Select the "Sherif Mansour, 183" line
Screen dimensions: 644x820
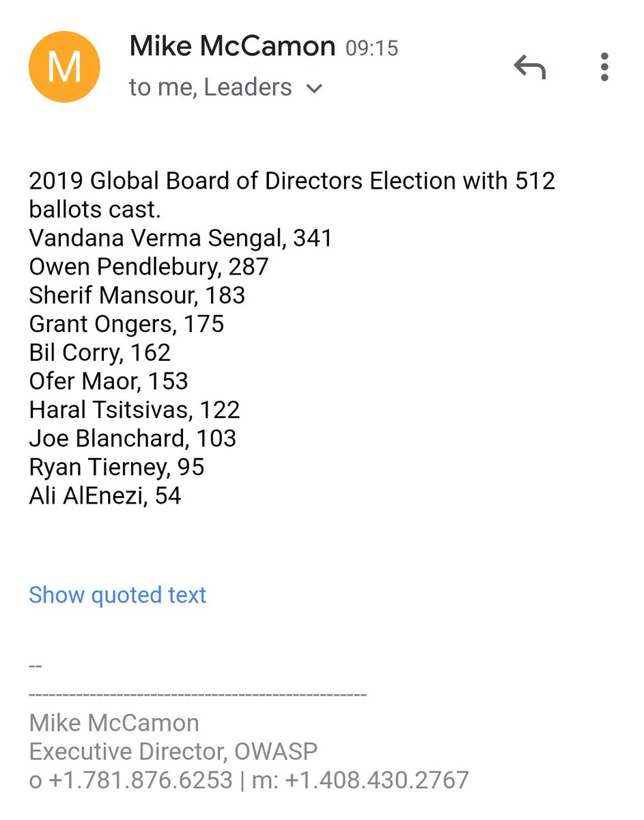coord(137,295)
